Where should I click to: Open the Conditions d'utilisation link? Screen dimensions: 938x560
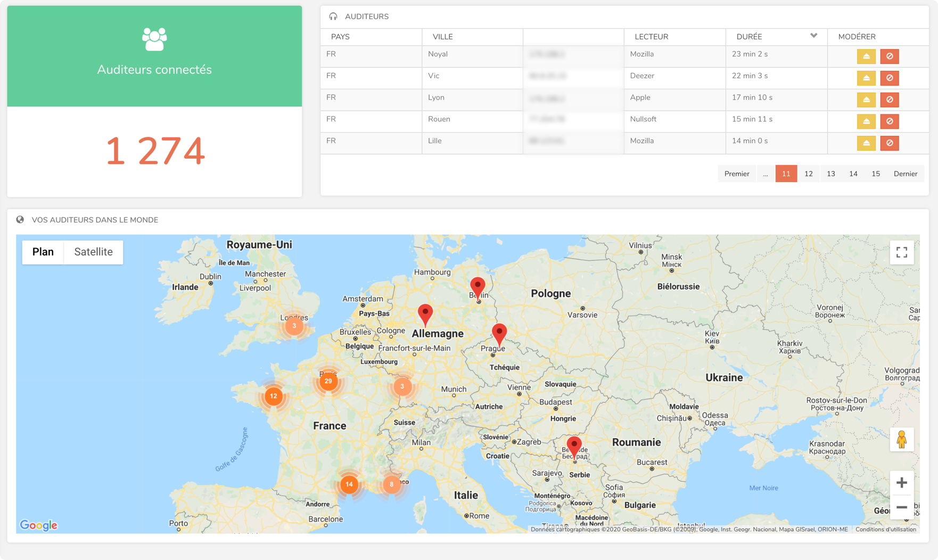pyautogui.click(x=886, y=529)
